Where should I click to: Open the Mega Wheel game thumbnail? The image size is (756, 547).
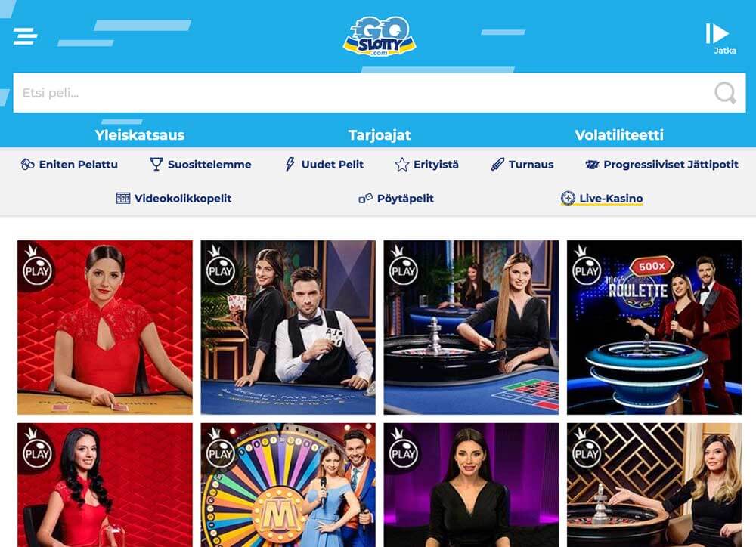pyautogui.click(x=288, y=485)
